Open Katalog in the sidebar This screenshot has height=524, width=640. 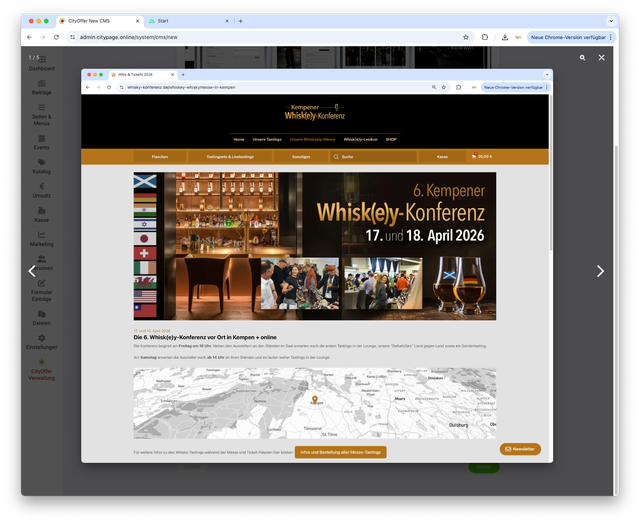click(x=42, y=166)
